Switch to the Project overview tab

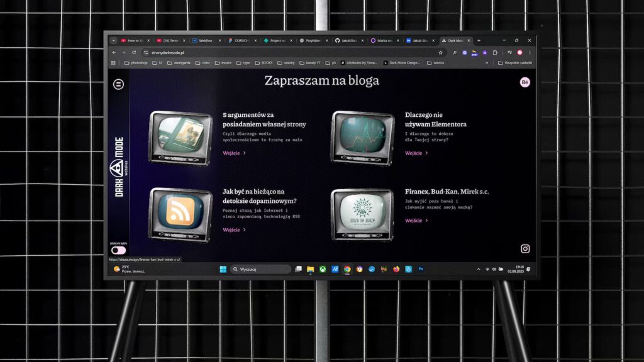click(x=277, y=40)
